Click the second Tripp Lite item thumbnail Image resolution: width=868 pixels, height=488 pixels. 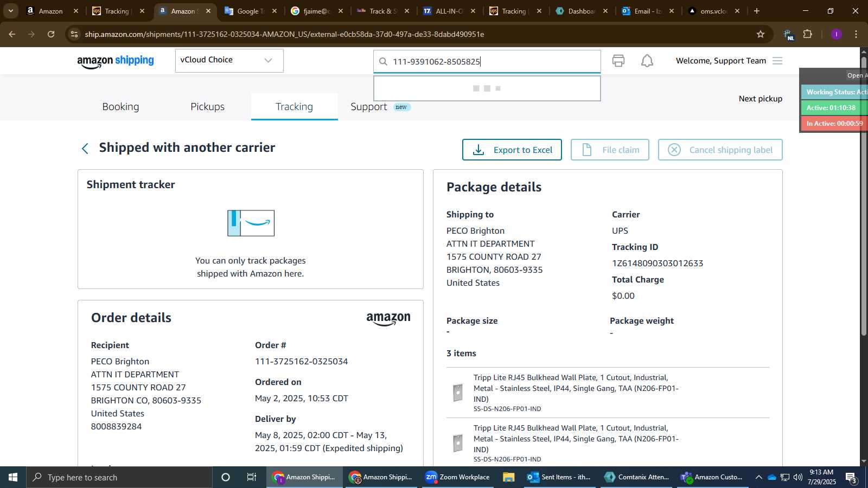[x=458, y=443]
